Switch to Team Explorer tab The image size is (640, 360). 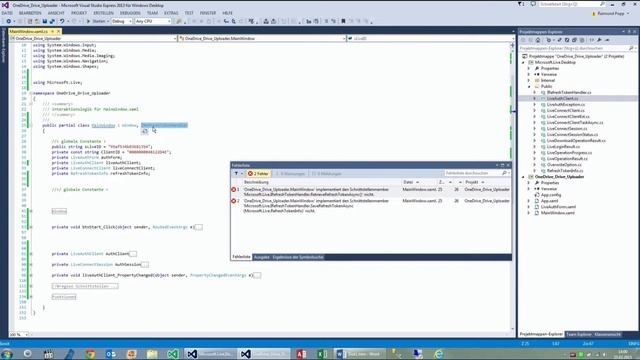point(578,334)
